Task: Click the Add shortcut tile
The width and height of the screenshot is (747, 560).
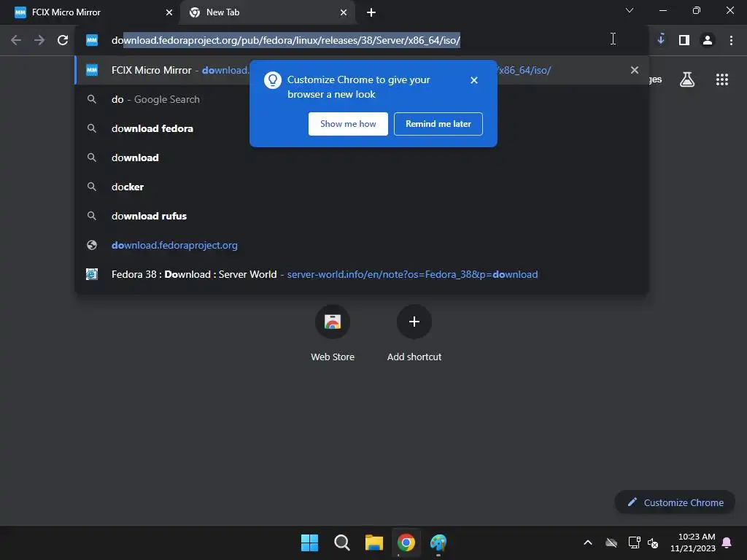Action: pyautogui.click(x=414, y=333)
